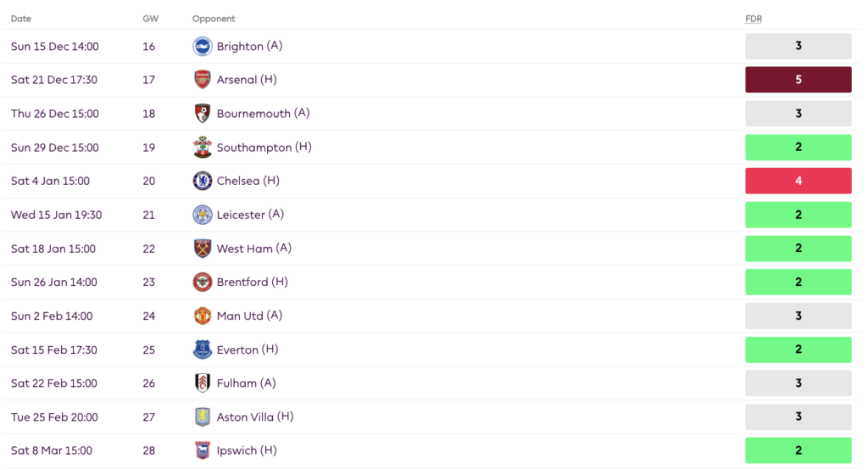Click the Brighton club crest
Screen dimensions: 868x470
(x=202, y=46)
